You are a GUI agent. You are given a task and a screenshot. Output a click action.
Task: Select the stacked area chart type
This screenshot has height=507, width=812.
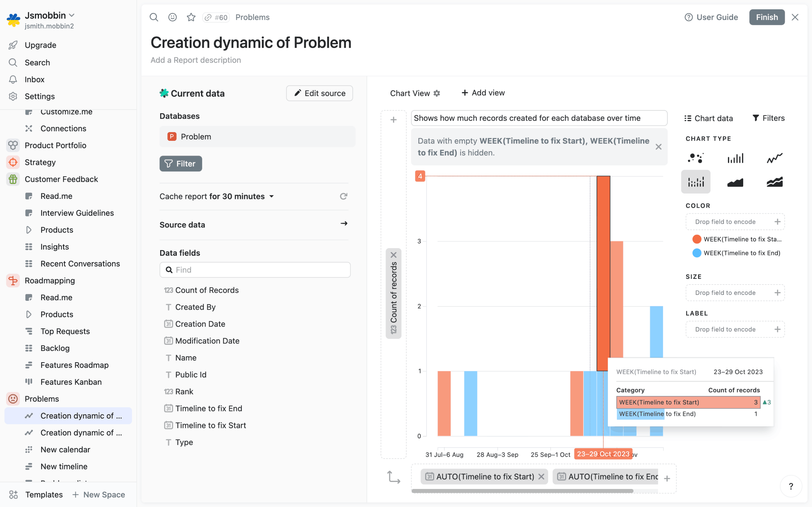pos(775,182)
